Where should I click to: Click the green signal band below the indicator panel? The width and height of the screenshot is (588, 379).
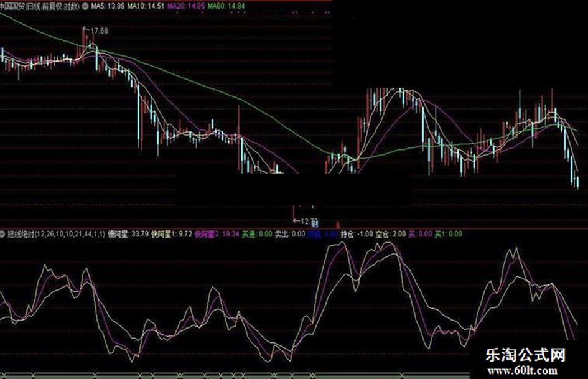[235, 375]
